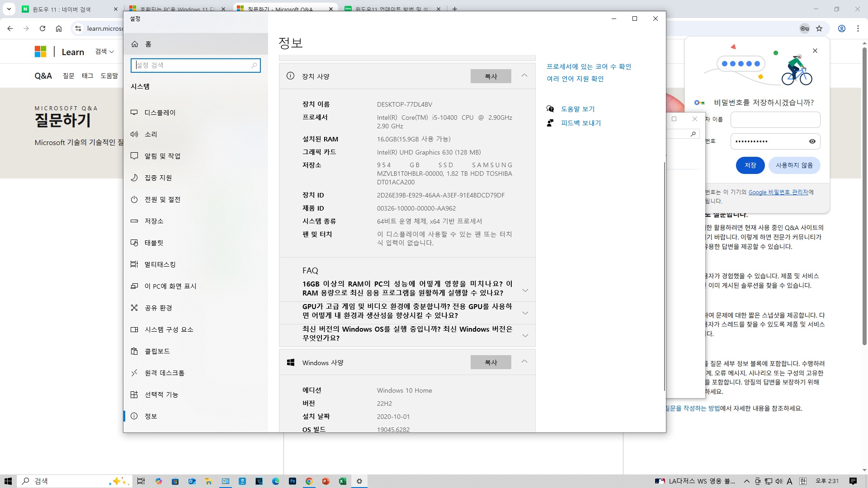Click the Settings window vertical scrollbar

pyautogui.click(x=665, y=276)
